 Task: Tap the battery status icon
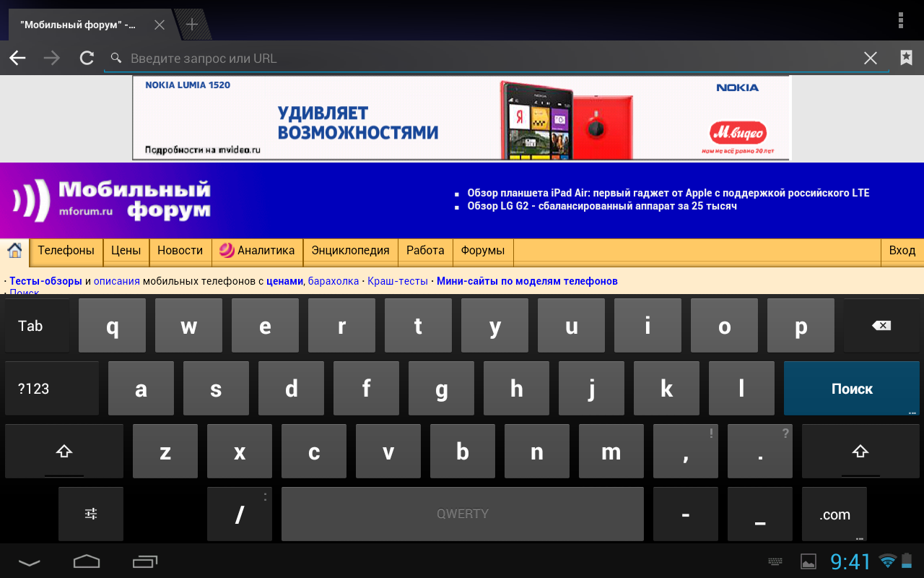coord(905,561)
